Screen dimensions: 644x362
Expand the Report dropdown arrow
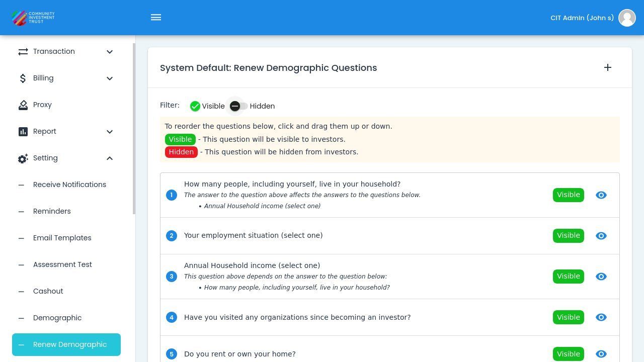pyautogui.click(x=110, y=131)
